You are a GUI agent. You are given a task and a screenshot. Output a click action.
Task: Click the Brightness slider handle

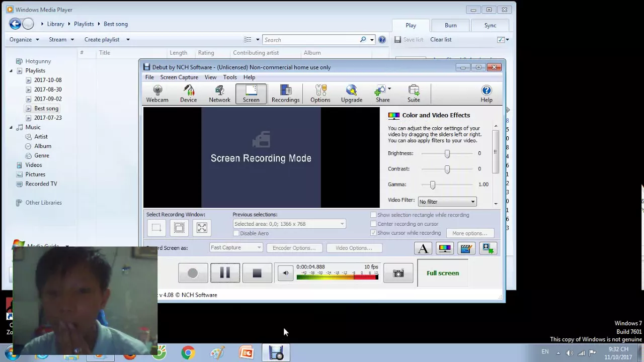[x=447, y=154]
